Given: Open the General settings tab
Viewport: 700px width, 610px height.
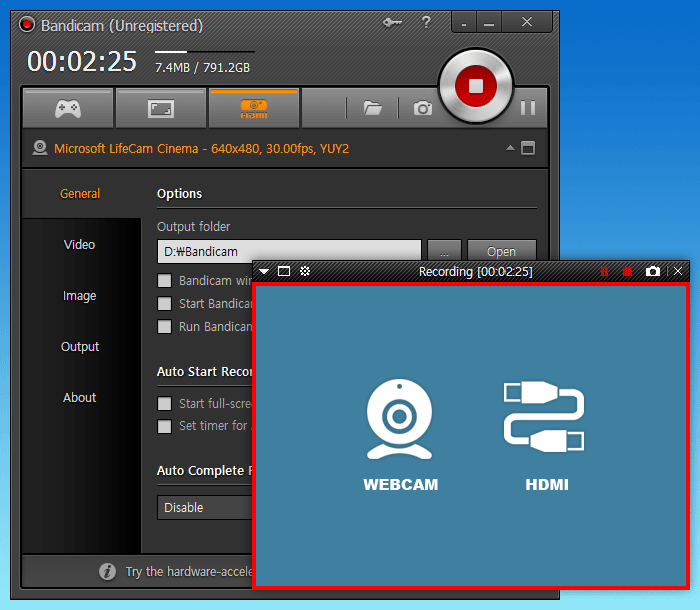Looking at the screenshot, I should click(x=80, y=194).
